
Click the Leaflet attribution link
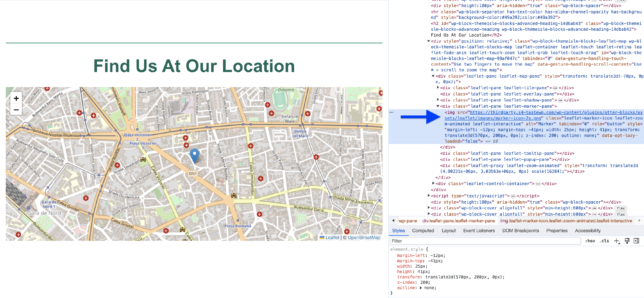tap(332, 238)
